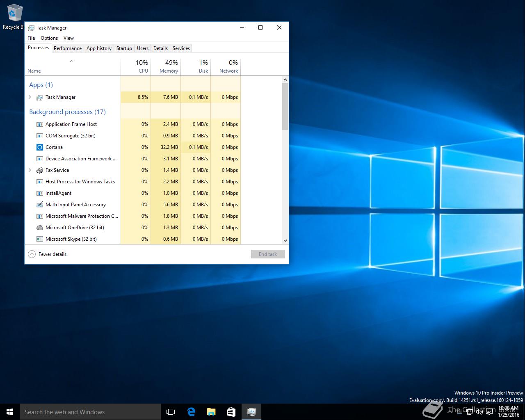Open the Windows Start menu
This screenshot has width=525, height=420.
[x=10, y=412]
